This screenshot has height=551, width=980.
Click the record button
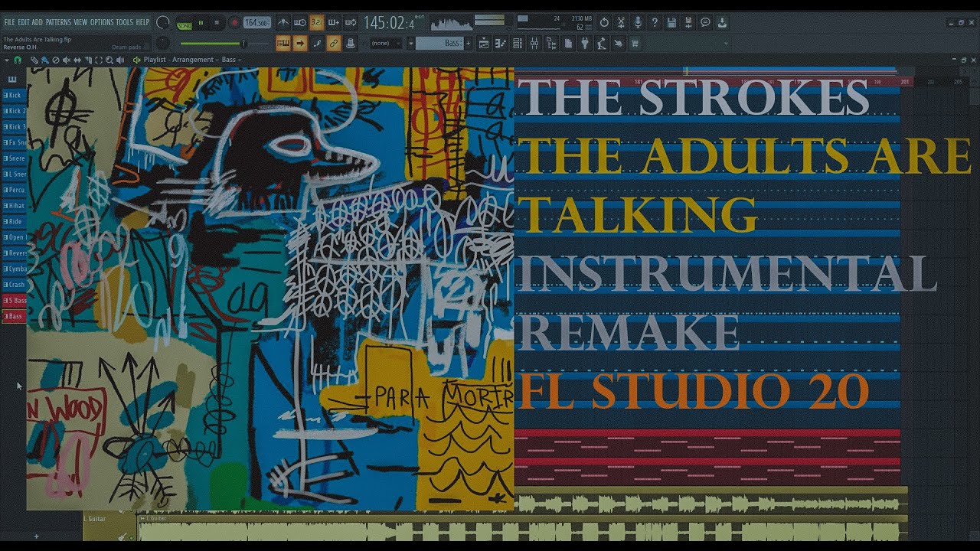pyautogui.click(x=234, y=23)
